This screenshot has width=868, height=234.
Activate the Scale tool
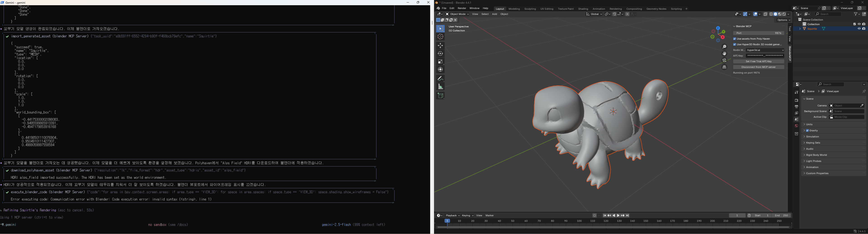pos(440,61)
